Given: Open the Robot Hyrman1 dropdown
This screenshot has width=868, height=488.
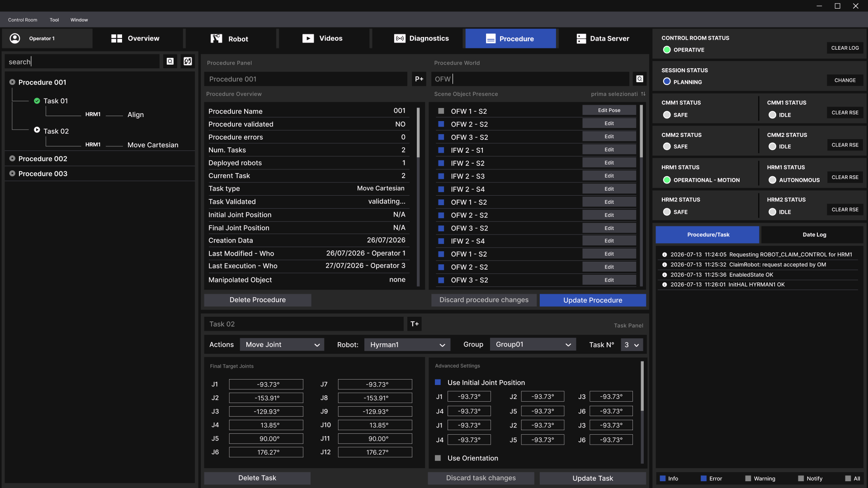Looking at the screenshot, I should [407, 345].
